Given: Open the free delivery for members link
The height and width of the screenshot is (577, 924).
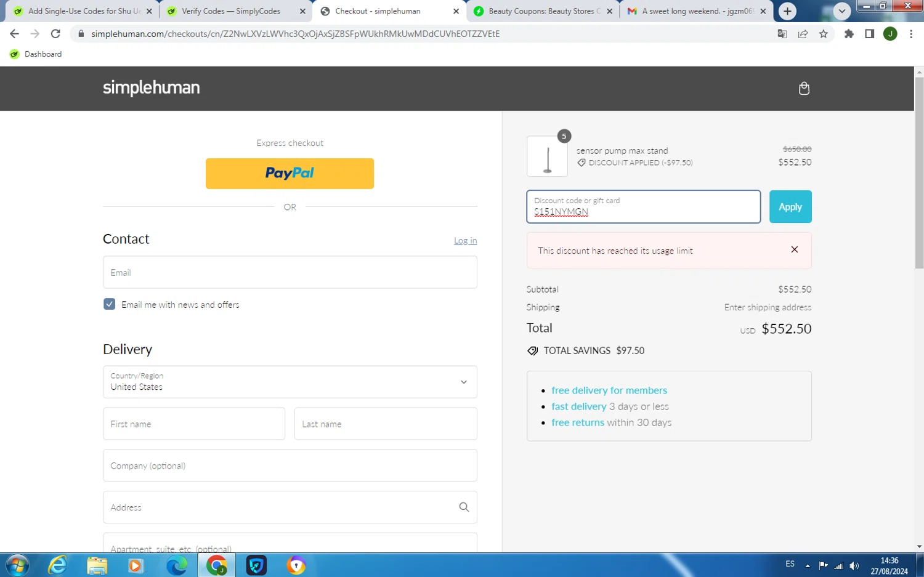Looking at the screenshot, I should 609,390.
